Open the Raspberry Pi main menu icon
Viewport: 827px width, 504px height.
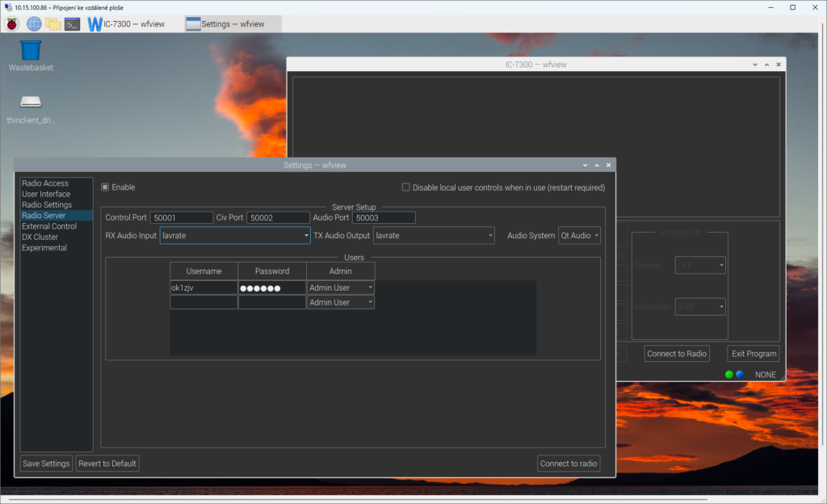point(12,23)
